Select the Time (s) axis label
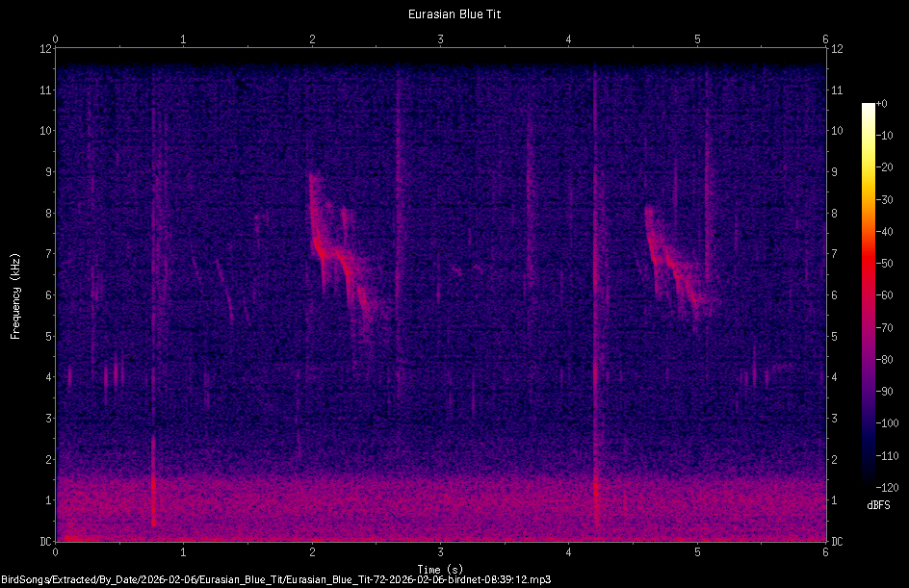This screenshot has height=588, width=909. 440,568
